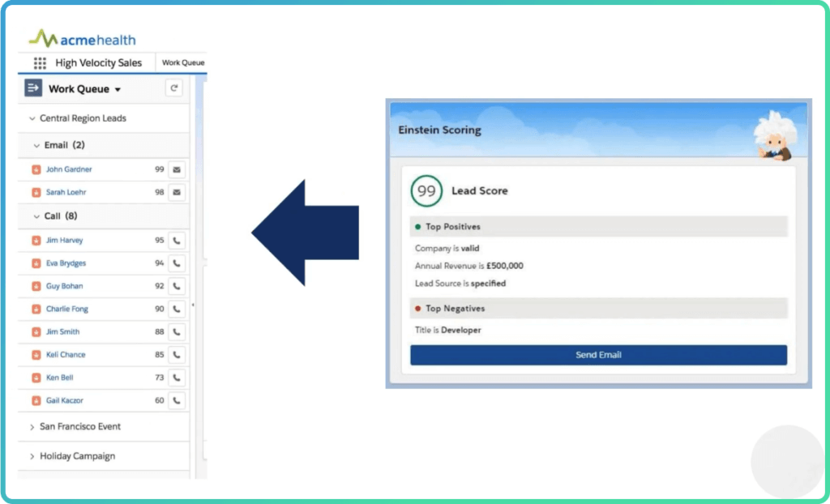Open the App Launcher grid icon
The height and width of the screenshot is (504, 830).
click(40, 63)
